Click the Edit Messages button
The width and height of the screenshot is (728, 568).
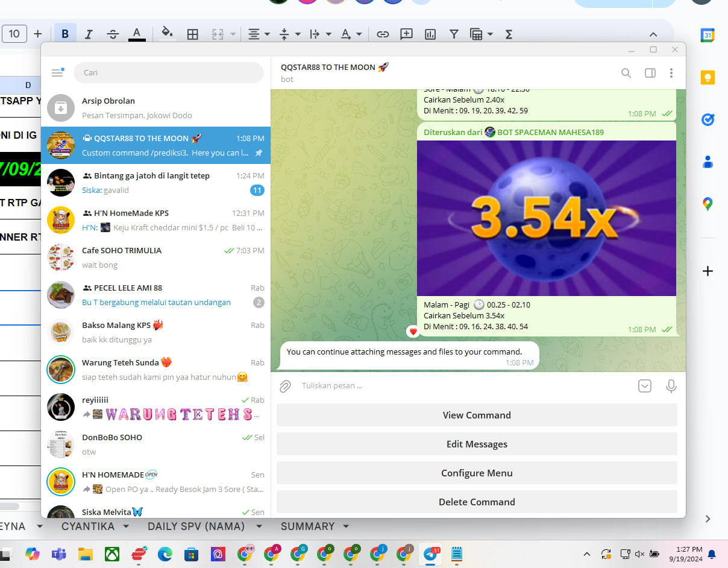pyautogui.click(x=477, y=444)
